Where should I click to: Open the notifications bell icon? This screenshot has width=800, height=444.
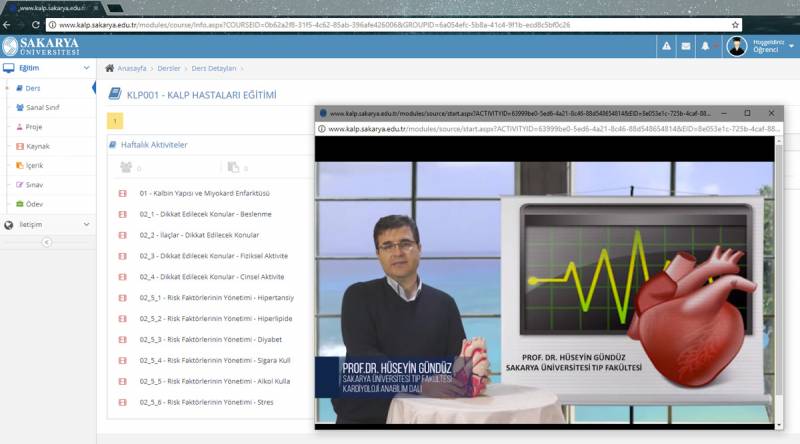tap(705, 46)
